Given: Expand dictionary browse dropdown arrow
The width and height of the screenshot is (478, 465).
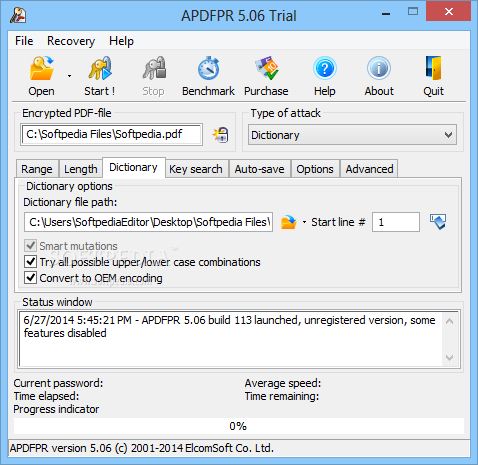Looking at the screenshot, I should pos(304,222).
